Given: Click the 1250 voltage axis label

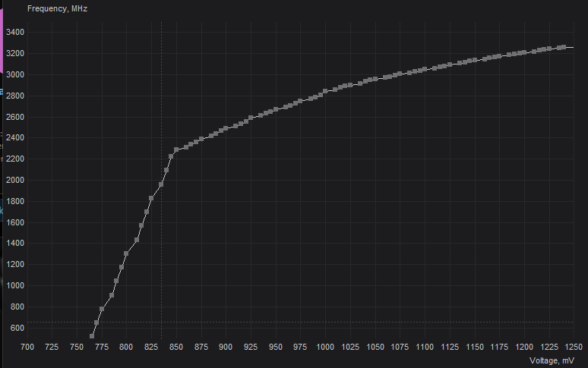Looking at the screenshot, I should (x=574, y=347).
